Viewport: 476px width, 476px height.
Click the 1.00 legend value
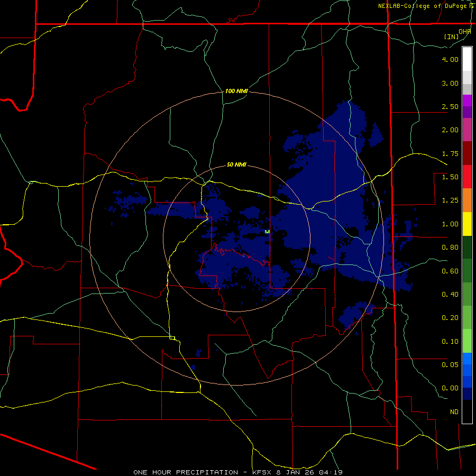coord(450,224)
